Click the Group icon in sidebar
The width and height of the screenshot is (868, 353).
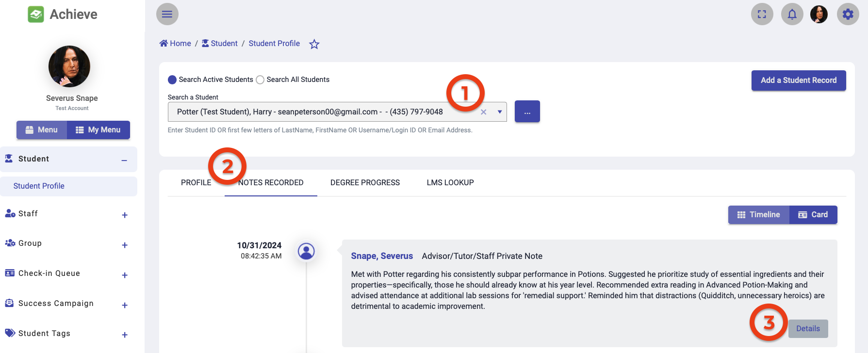[10, 243]
